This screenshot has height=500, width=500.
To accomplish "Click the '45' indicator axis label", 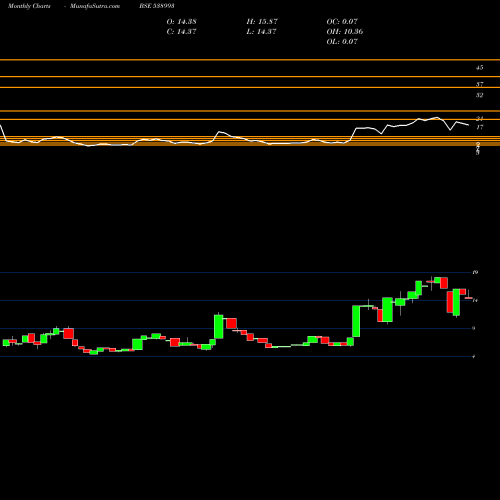I will [479, 68].
